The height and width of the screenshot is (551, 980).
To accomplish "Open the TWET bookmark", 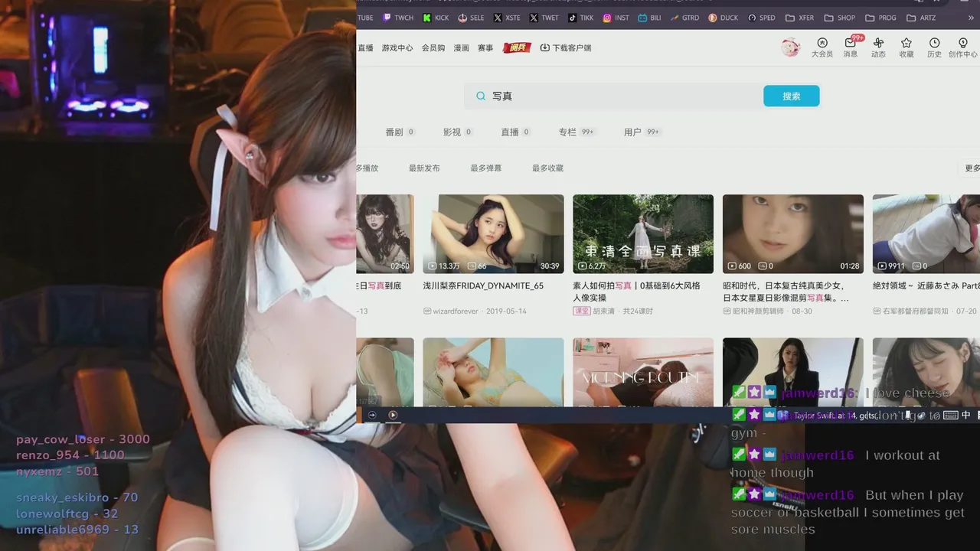I will (x=544, y=18).
